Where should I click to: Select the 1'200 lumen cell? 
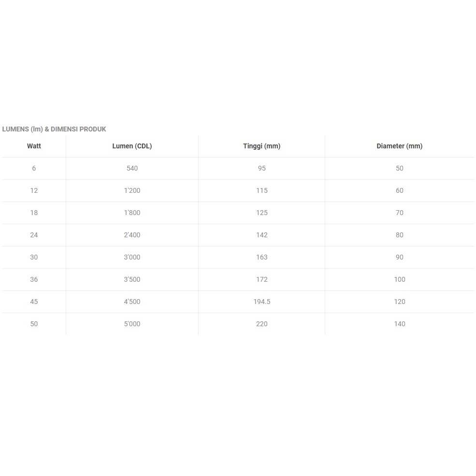click(x=132, y=190)
